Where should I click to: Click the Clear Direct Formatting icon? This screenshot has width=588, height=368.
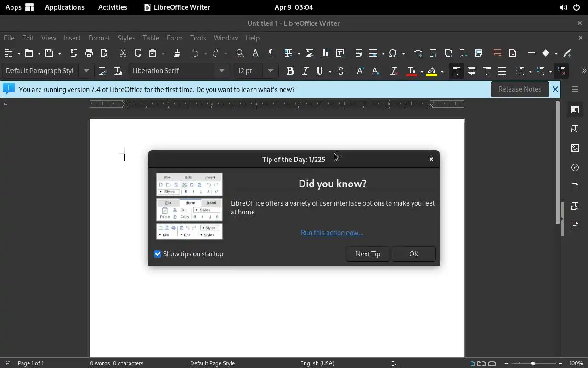point(394,71)
